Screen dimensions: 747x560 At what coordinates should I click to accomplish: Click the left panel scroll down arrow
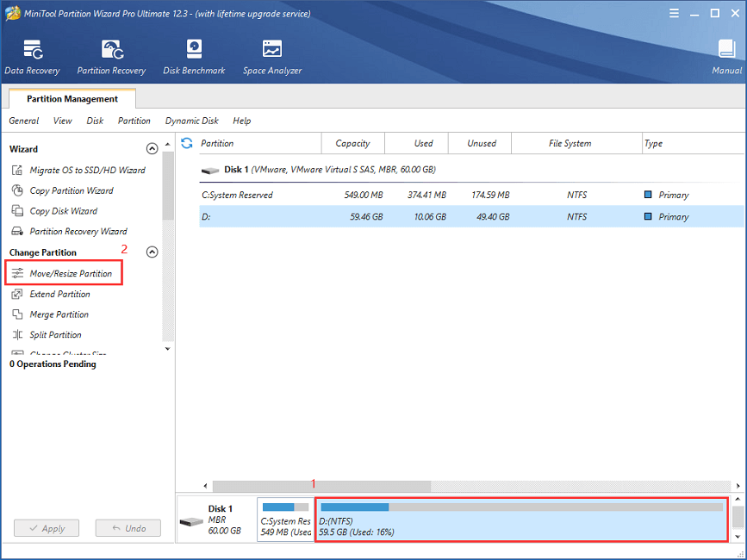pyautogui.click(x=168, y=349)
